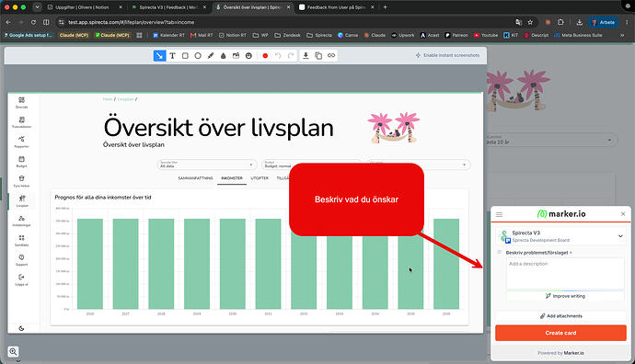Switch to the Inkomster tab

pyautogui.click(x=232, y=178)
